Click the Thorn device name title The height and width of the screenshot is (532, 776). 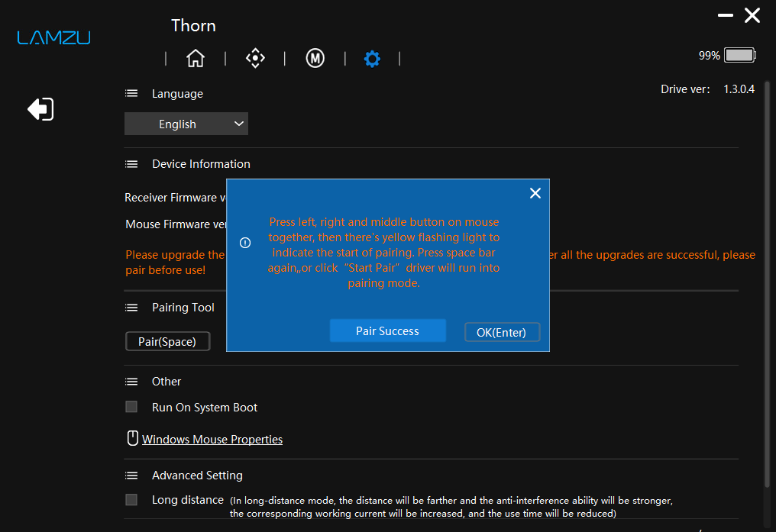click(193, 26)
